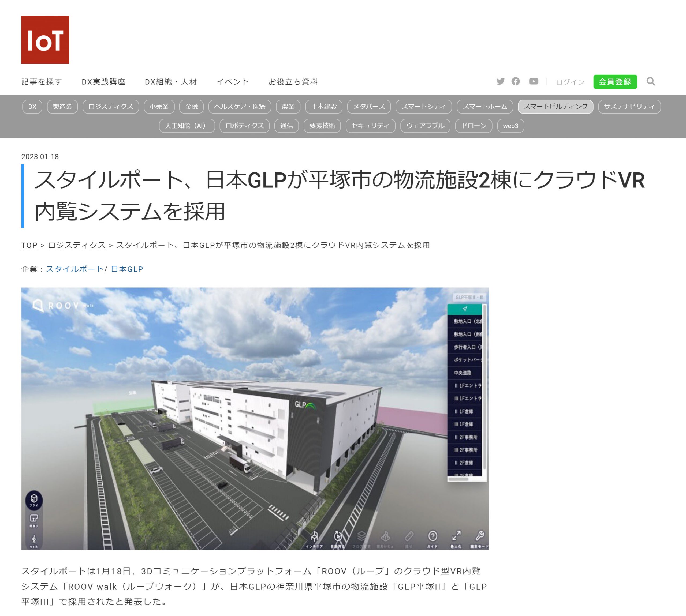This screenshot has width=686, height=616.
Task: Select the 小売業 category tag
Action: tap(159, 107)
